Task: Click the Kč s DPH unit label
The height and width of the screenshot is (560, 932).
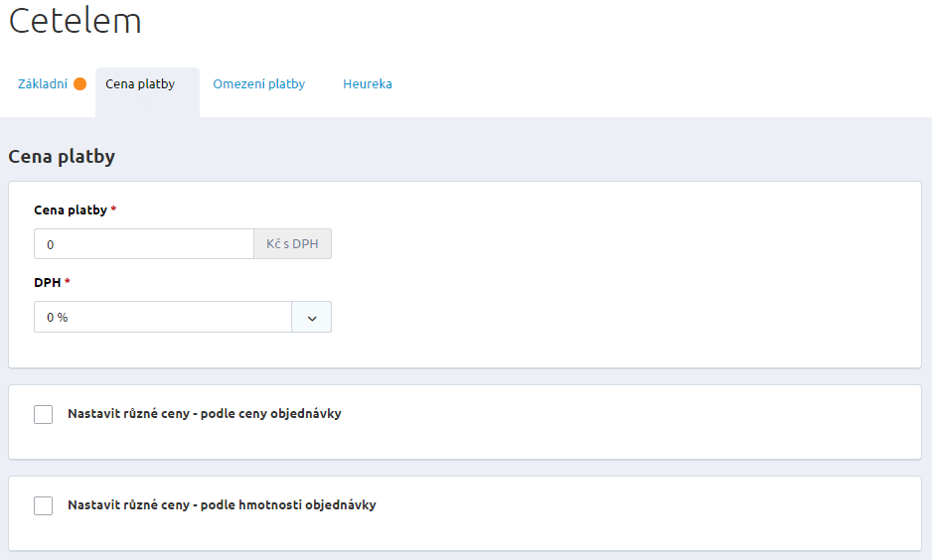Action: 292,244
